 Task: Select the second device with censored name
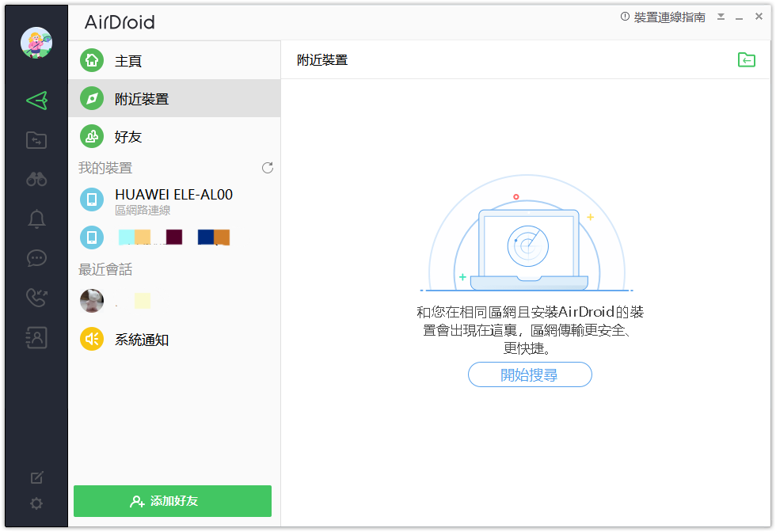[175, 237]
